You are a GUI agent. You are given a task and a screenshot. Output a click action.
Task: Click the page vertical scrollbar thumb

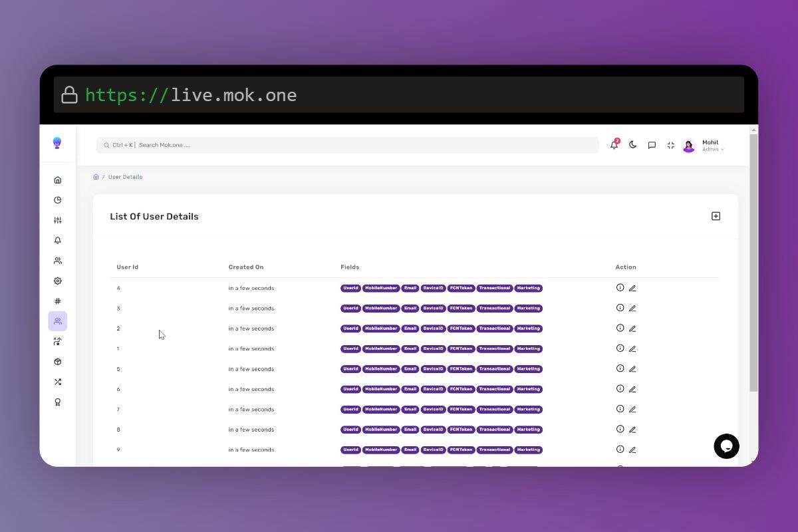coord(753,263)
